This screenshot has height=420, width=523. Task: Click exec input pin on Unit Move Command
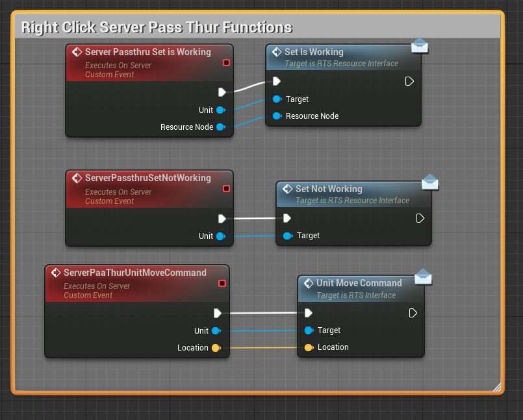click(309, 313)
